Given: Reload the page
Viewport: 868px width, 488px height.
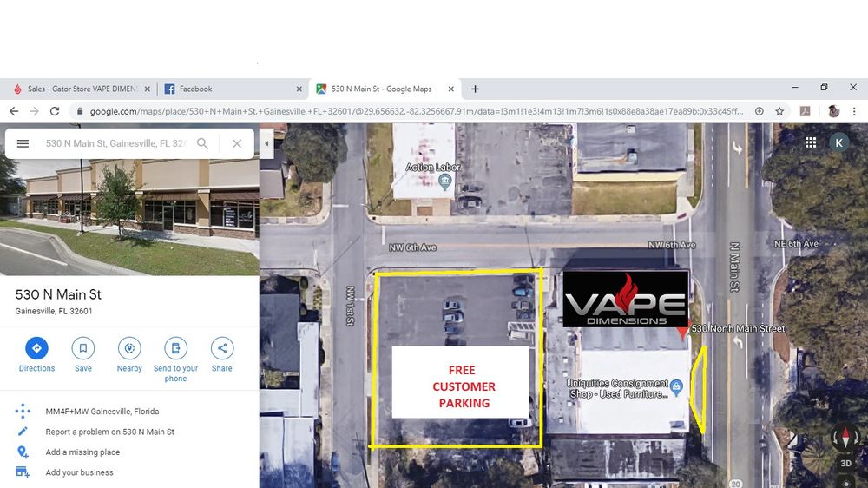Looking at the screenshot, I should [54, 111].
